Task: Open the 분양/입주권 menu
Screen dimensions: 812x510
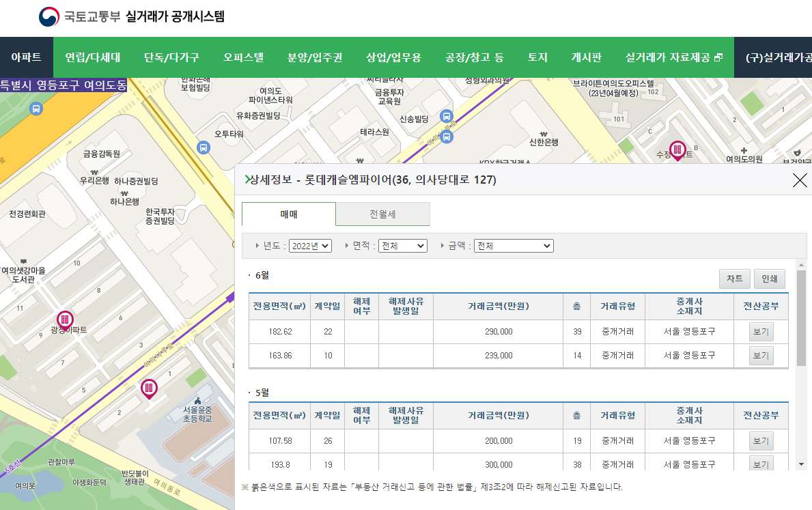Action: [x=315, y=57]
